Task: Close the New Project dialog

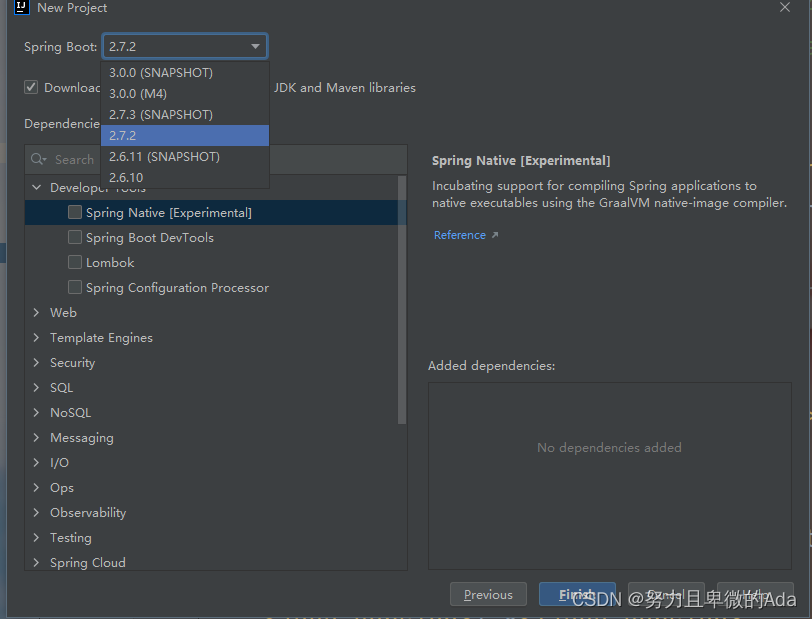Action: (785, 7)
